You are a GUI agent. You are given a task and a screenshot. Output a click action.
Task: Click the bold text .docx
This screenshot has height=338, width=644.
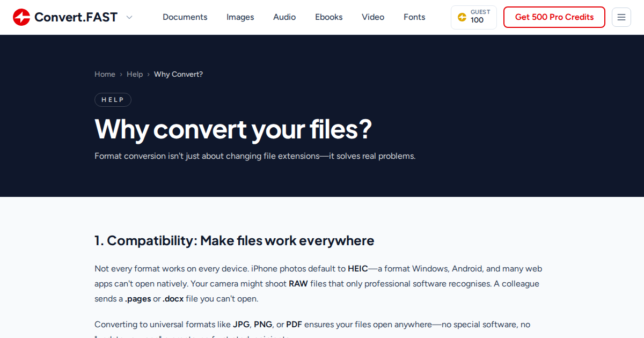[x=173, y=299]
